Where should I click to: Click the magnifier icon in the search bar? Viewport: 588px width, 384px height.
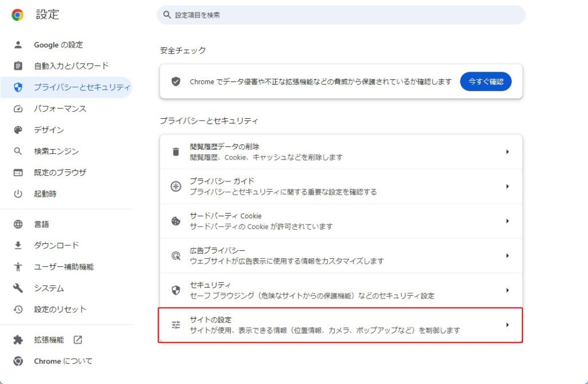[x=167, y=15]
